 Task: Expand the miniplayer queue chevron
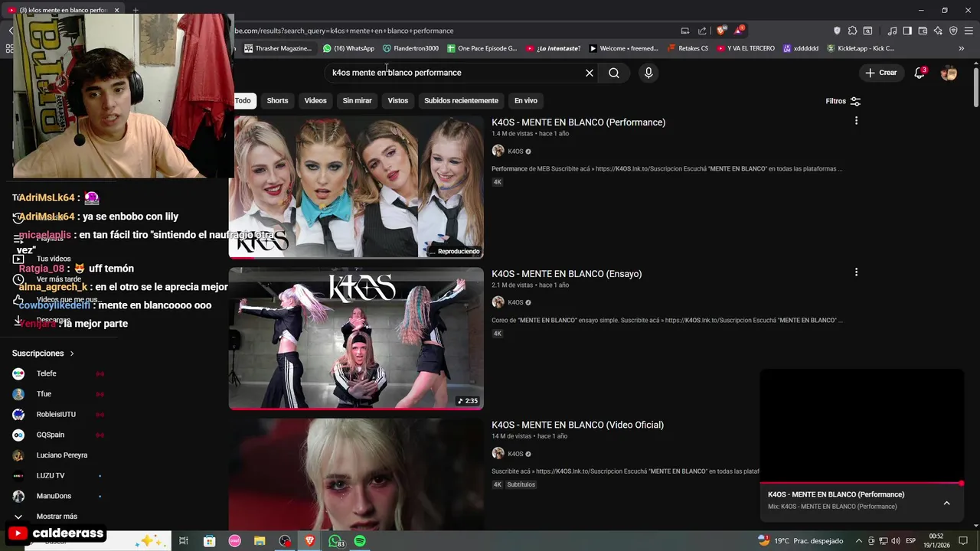point(946,503)
